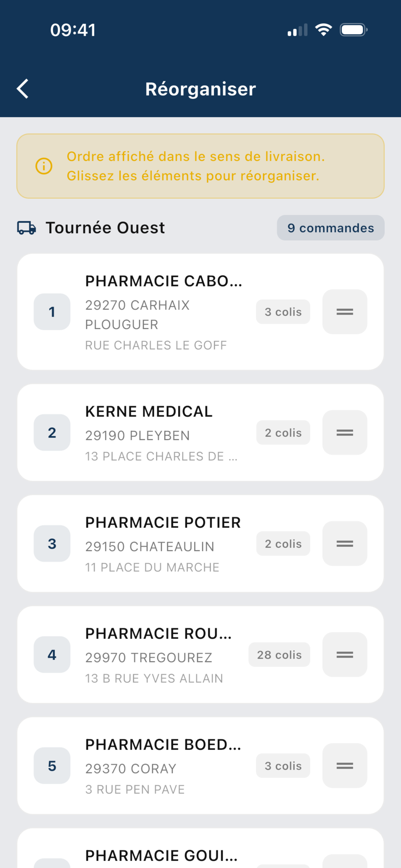
Task: Tap the 3 colis badge for Carhaix pharmacy
Action: tap(283, 312)
